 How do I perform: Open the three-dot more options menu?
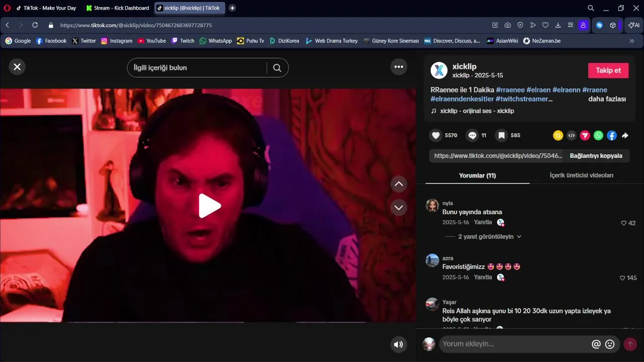tap(399, 67)
